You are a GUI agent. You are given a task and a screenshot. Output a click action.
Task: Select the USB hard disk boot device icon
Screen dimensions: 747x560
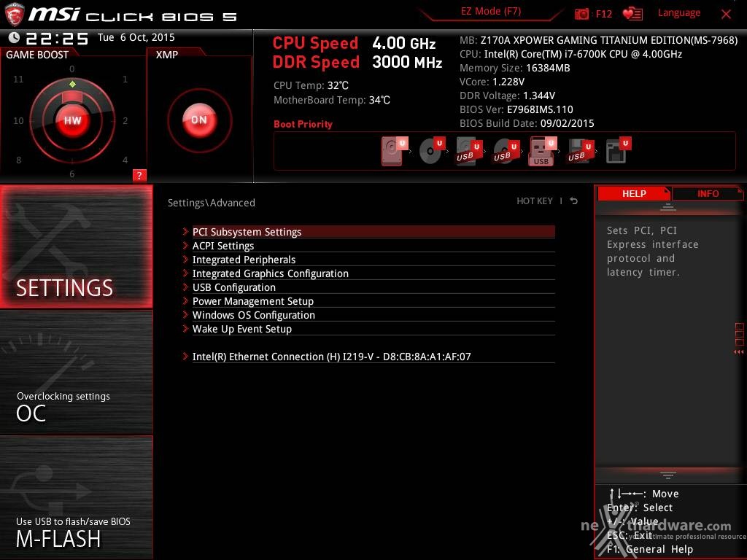(469, 152)
